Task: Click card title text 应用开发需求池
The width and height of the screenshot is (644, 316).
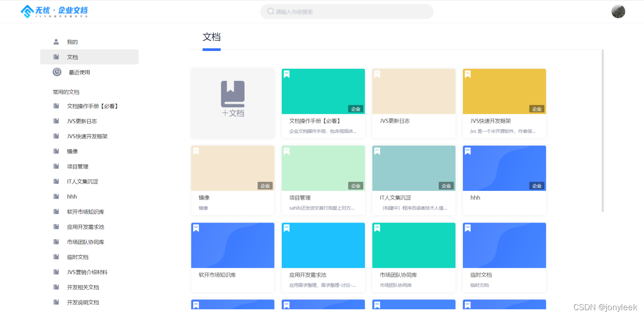Action: click(308, 275)
